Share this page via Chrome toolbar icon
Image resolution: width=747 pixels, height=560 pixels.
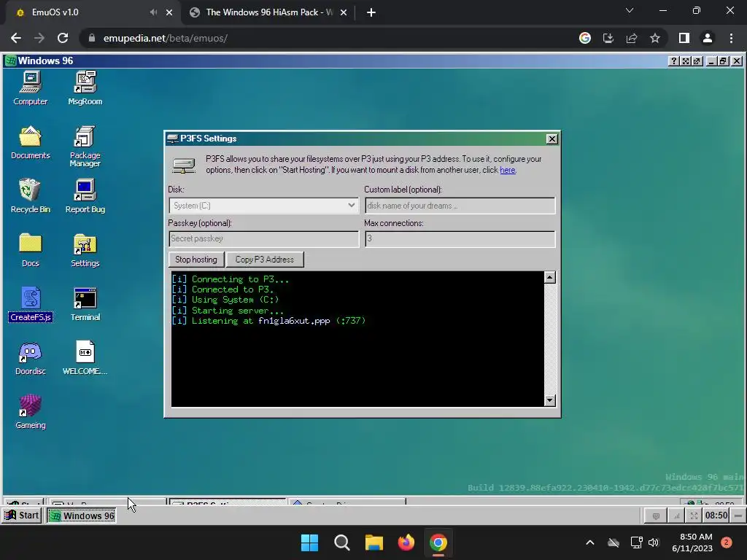pyautogui.click(x=632, y=38)
